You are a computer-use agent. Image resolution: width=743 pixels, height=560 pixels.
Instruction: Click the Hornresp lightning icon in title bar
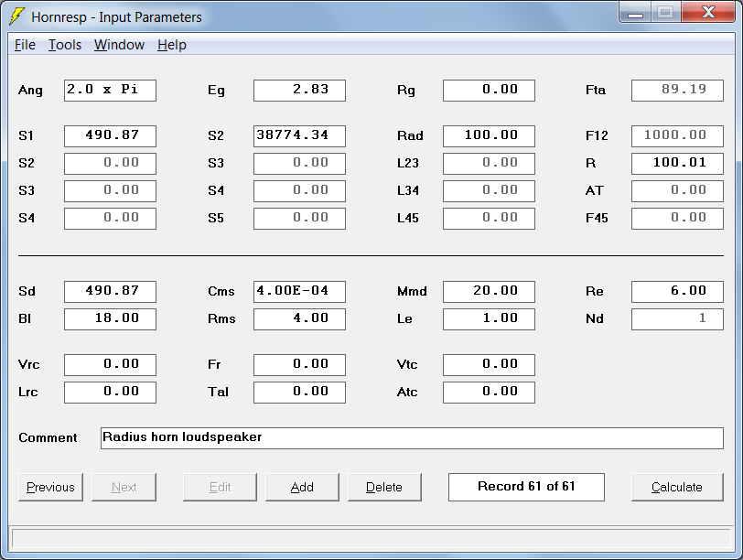click(x=17, y=16)
